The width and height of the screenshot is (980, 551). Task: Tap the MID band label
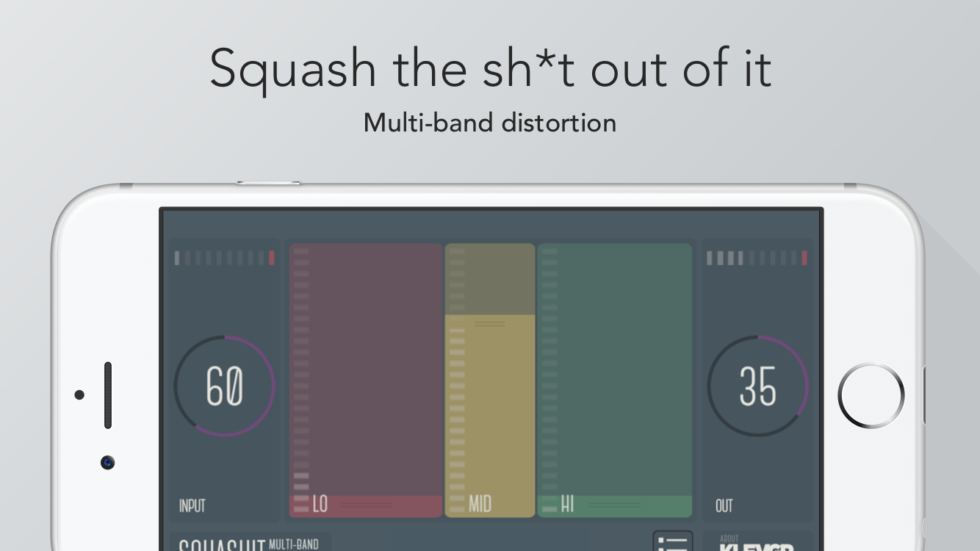(x=480, y=504)
